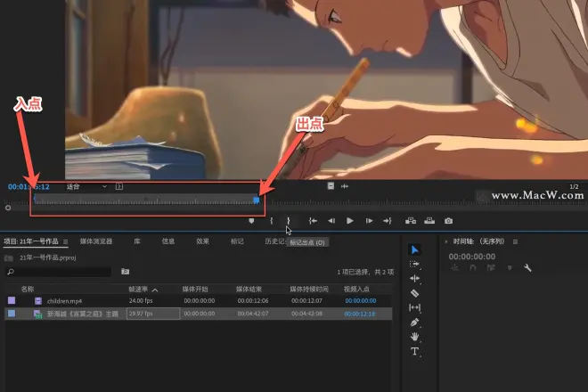This screenshot has height=392, width=588.
Task: Open timeline display settings wrench
Action: pyautogui.click(x=527, y=268)
